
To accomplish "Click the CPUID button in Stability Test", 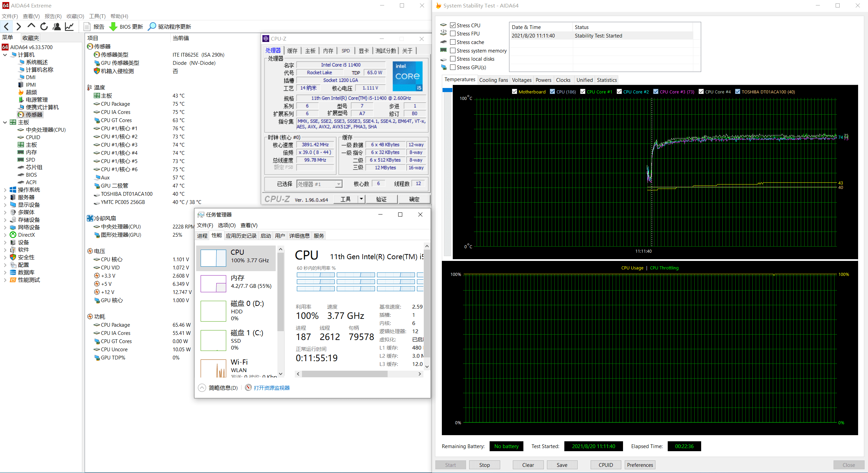I will coord(606,465).
